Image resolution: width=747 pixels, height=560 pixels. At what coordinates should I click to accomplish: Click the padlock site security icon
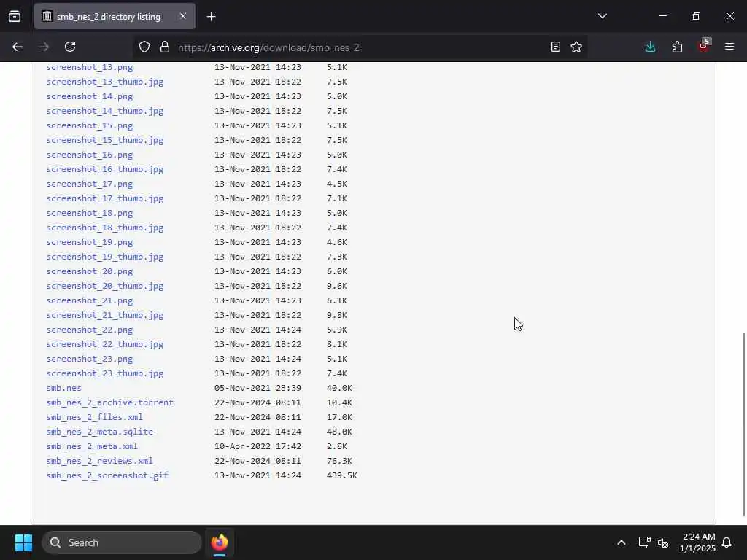click(x=165, y=47)
